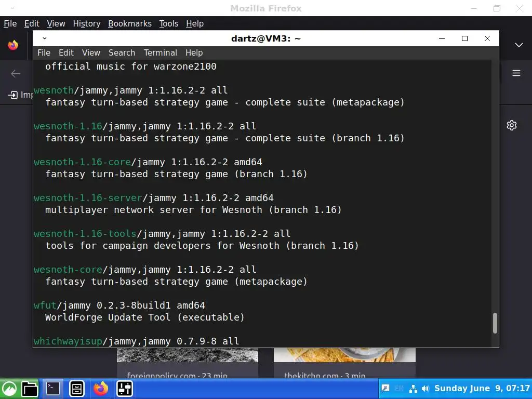Open the mixer settings taskbar icon

point(125,389)
